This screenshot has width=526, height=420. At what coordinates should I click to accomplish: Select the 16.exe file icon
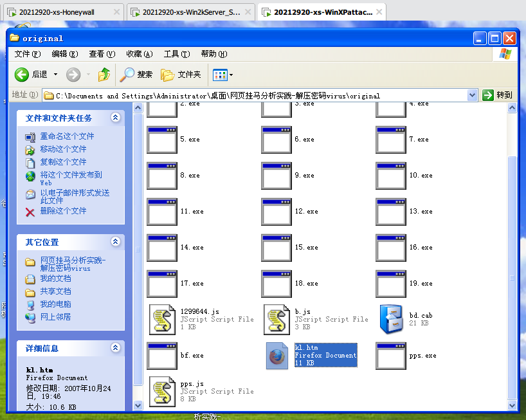(x=391, y=248)
